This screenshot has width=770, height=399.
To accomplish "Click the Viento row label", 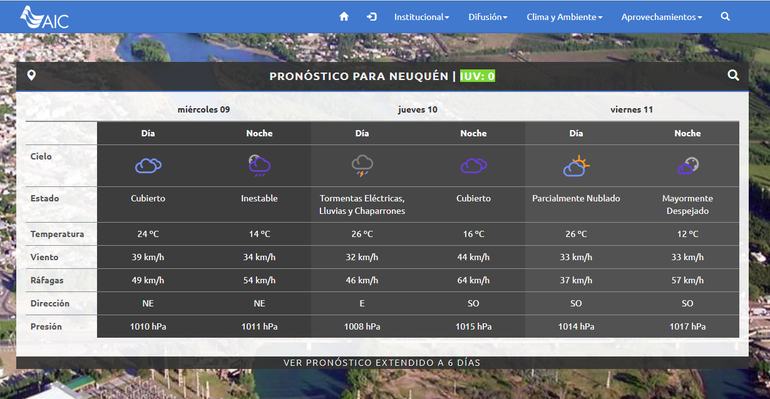I will (44, 257).
